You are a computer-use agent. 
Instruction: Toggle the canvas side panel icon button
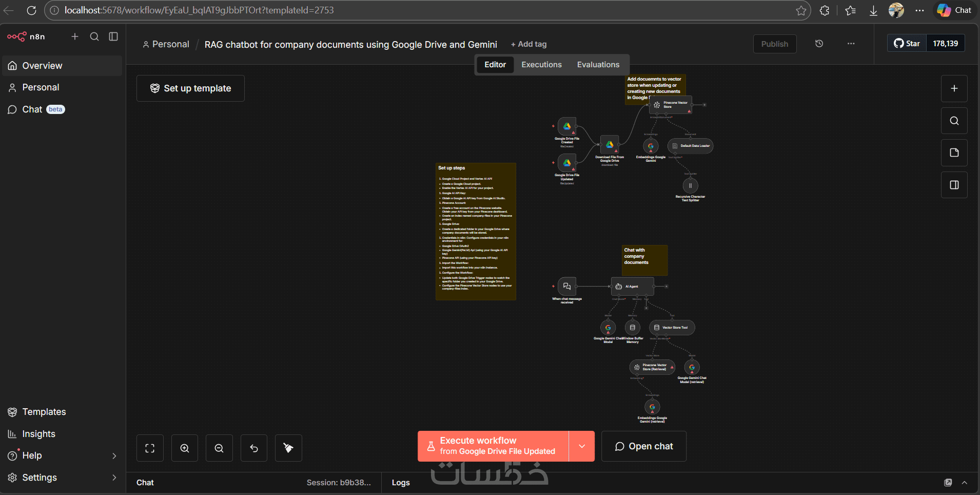(954, 185)
